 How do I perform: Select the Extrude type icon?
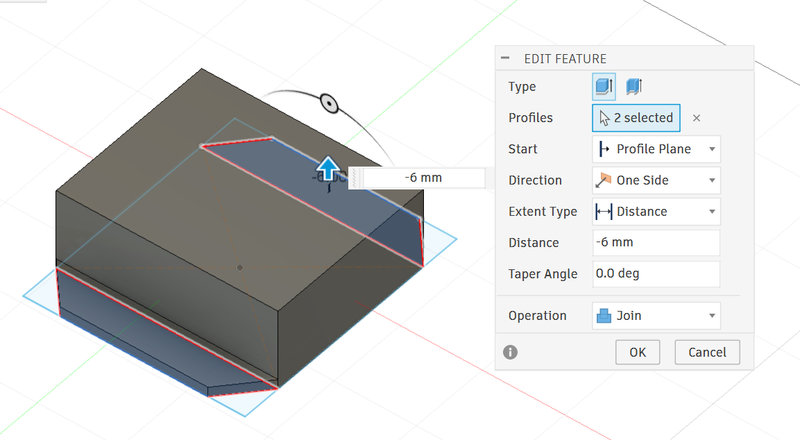click(604, 86)
